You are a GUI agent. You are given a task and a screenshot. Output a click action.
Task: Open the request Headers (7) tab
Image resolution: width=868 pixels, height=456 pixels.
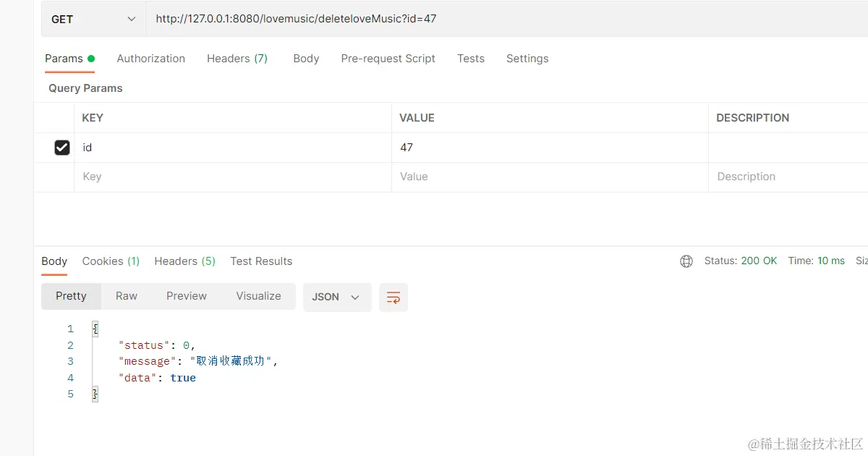(x=237, y=59)
